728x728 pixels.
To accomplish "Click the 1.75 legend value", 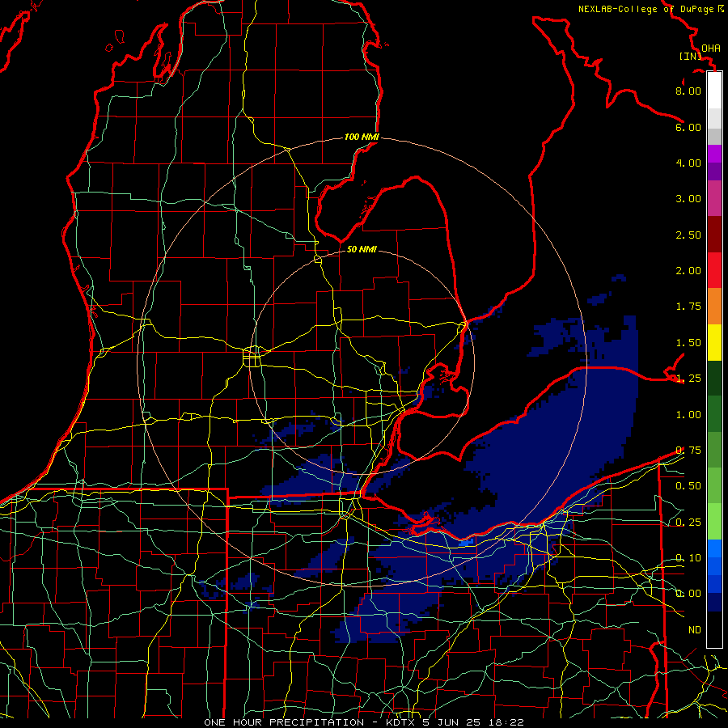I will [688, 307].
